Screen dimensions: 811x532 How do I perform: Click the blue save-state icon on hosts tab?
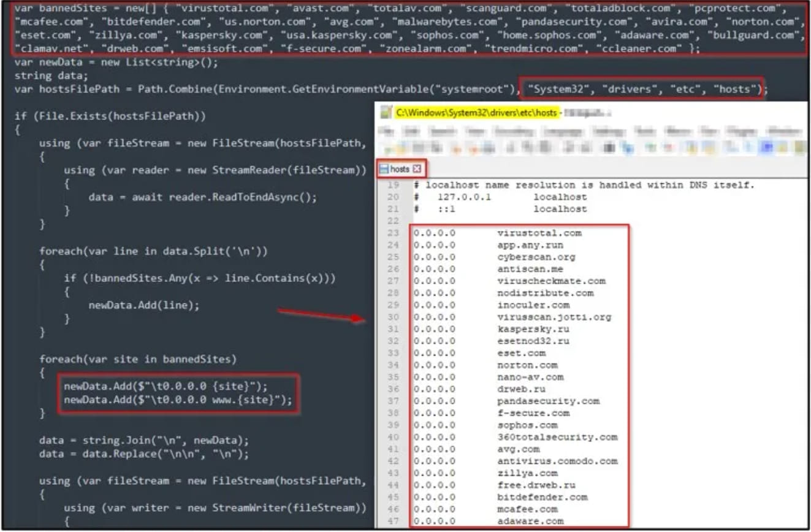tap(384, 169)
